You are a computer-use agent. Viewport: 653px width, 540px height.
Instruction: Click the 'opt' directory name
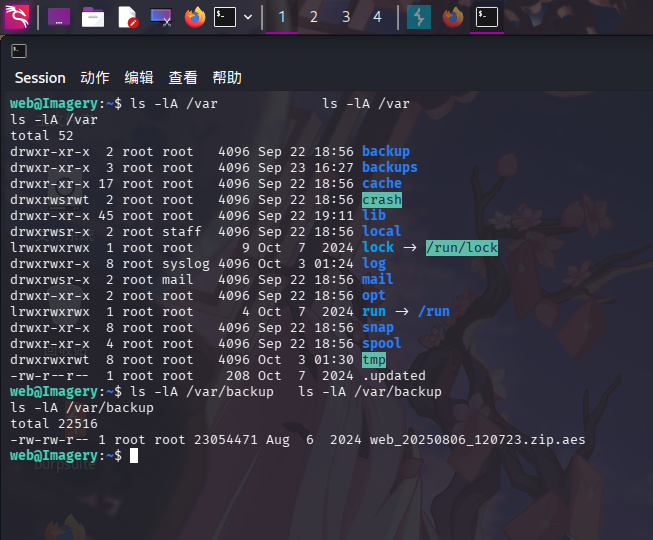[x=374, y=296]
